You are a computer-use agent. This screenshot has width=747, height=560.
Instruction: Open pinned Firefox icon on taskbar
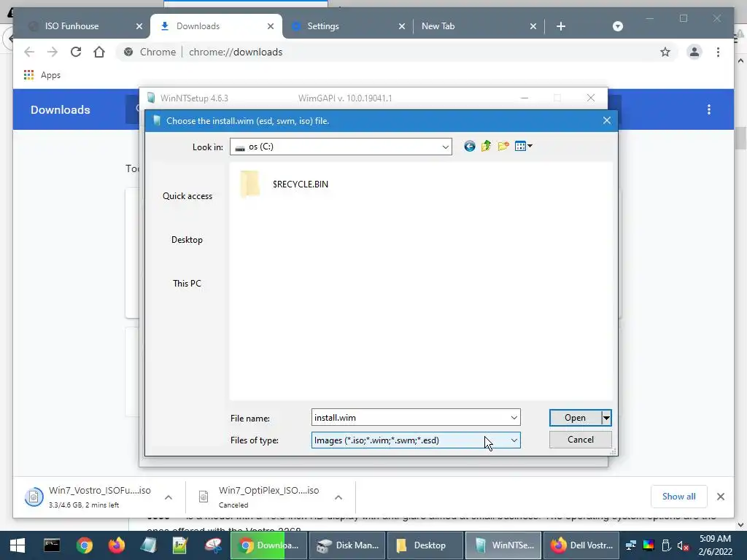116,545
